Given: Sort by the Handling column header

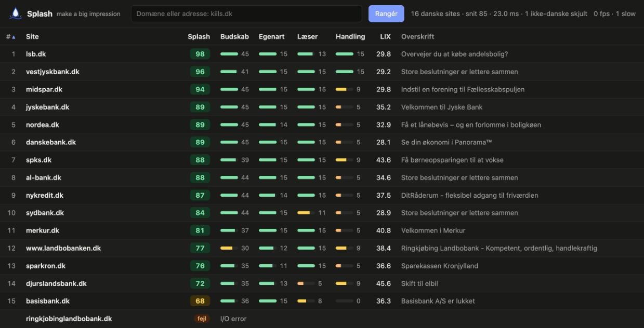Looking at the screenshot, I should (350, 36).
